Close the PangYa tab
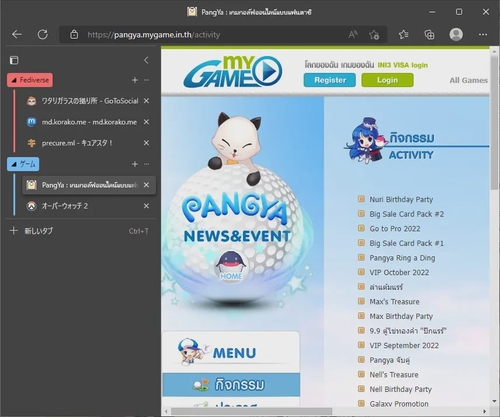500x417 pixels. click(x=146, y=185)
